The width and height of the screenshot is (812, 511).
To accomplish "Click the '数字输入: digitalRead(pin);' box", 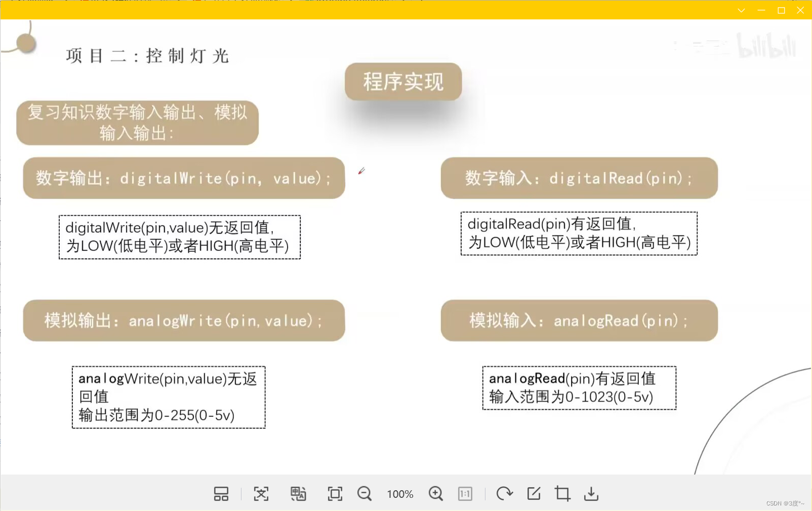I will 579,178.
